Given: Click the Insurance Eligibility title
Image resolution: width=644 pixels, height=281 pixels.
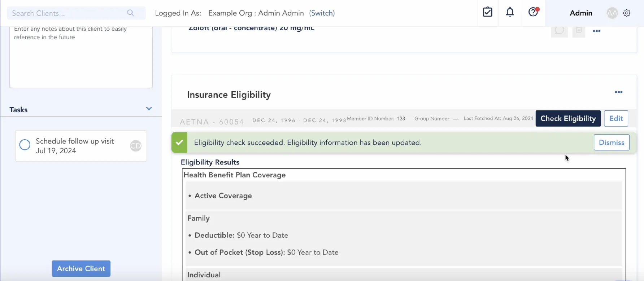Looking at the screenshot, I should (x=229, y=95).
